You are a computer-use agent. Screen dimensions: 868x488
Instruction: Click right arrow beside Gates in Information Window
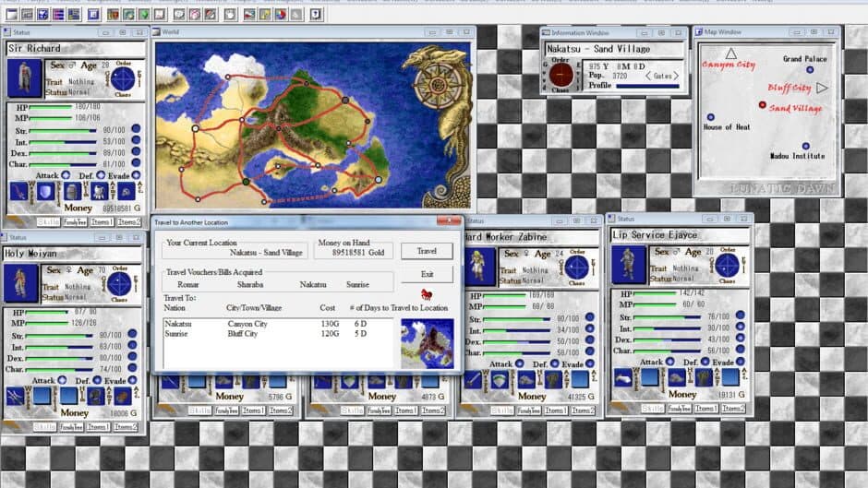(676, 76)
